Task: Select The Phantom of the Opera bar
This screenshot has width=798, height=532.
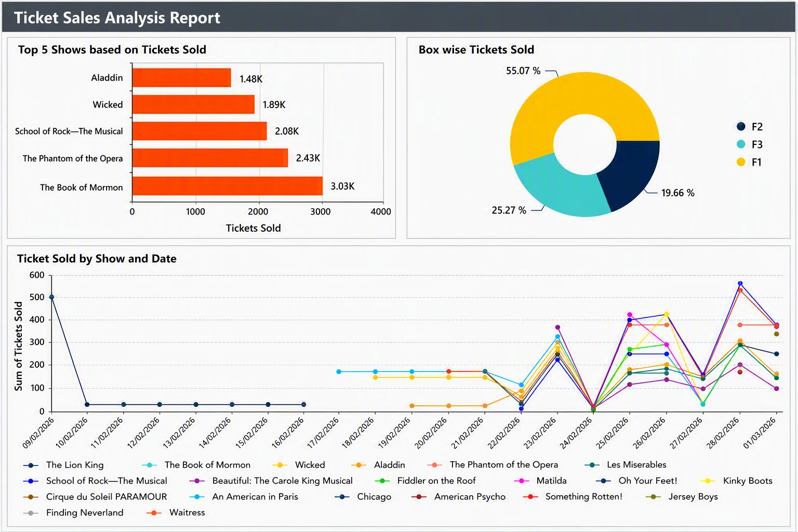Action: pos(210,158)
